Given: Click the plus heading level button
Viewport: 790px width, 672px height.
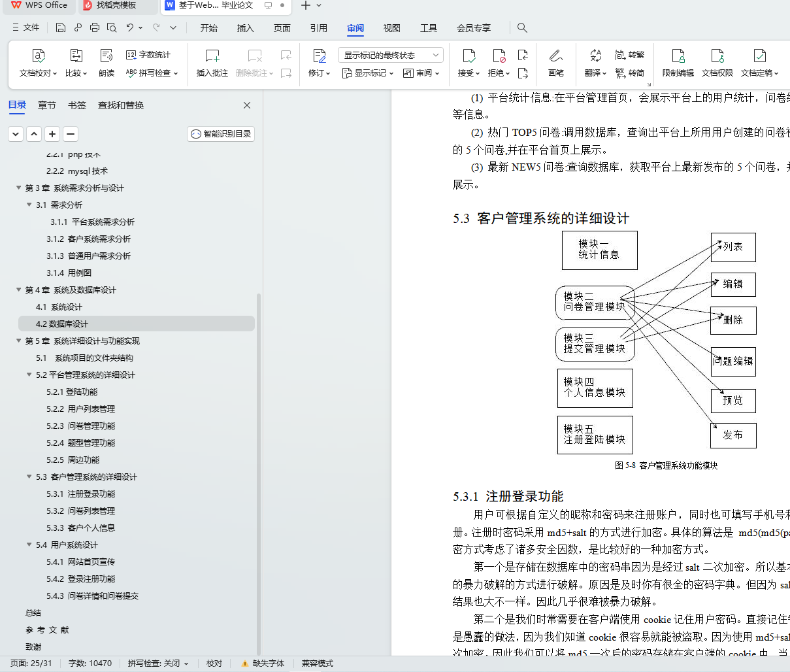Looking at the screenshot, I should 52,134.
